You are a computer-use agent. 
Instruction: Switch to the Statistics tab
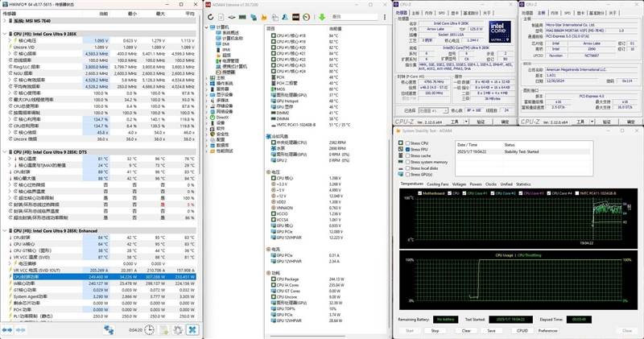(x=523, y=184)
